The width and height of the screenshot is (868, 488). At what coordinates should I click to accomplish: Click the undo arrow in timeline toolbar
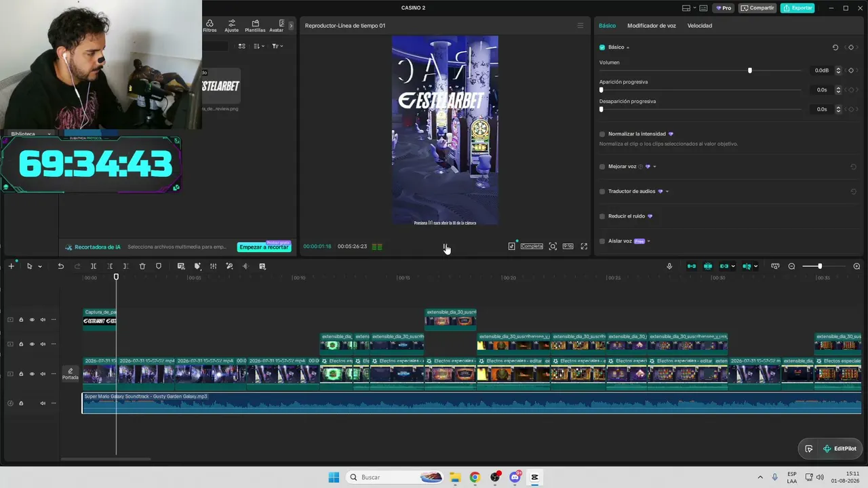pyautogui.click(x=60, y=266)
